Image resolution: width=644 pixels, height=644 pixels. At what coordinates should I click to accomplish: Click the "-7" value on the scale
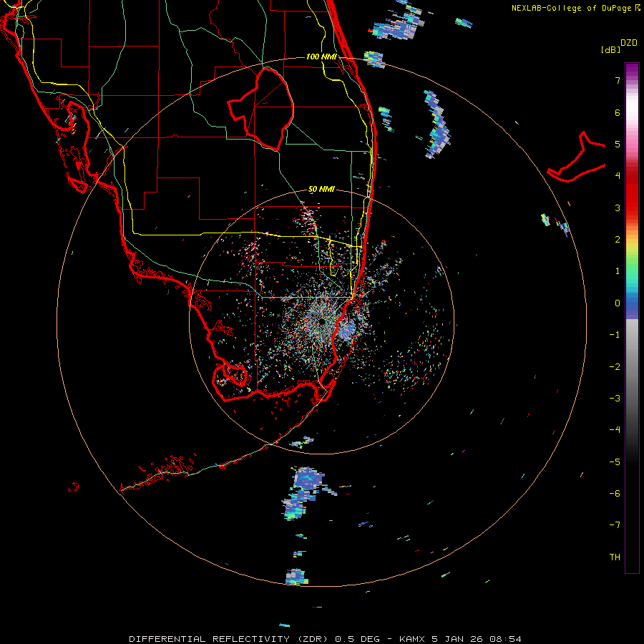click(x=615, y=525)
